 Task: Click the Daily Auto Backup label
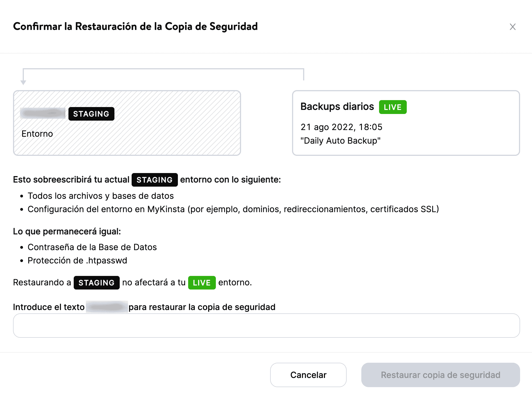(x=341, y=141)
